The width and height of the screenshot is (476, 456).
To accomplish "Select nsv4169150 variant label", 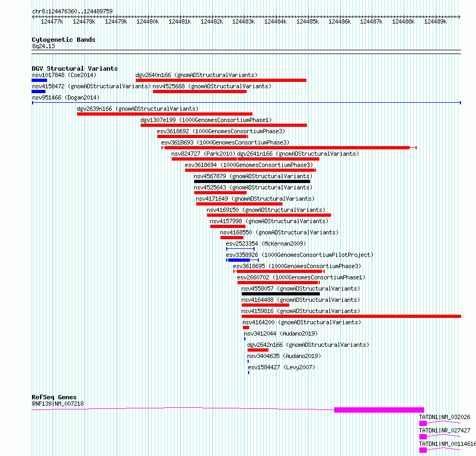I will pyautogui.click(x=266, y=210).
